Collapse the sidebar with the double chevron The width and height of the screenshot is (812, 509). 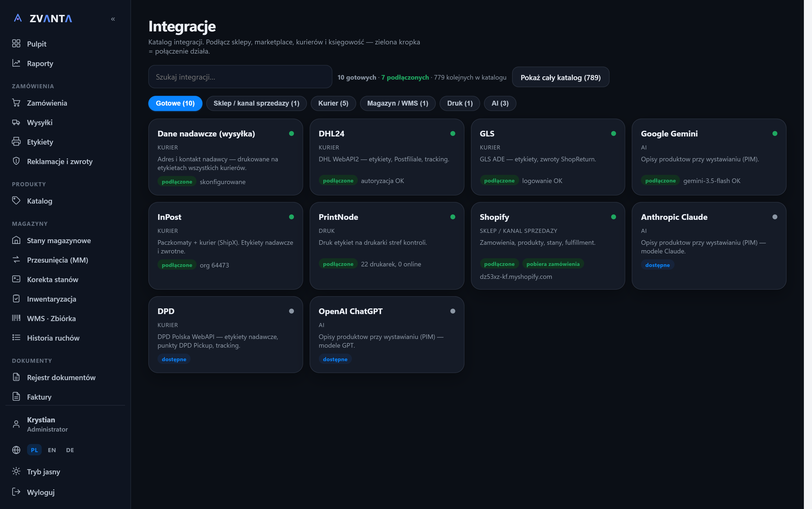point(113,19)
